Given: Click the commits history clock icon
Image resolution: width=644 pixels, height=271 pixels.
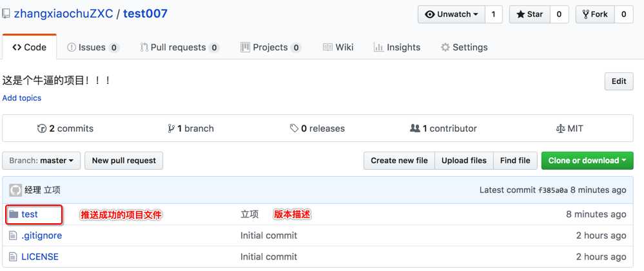Looking at the screenshot, I should pos(42,128).
